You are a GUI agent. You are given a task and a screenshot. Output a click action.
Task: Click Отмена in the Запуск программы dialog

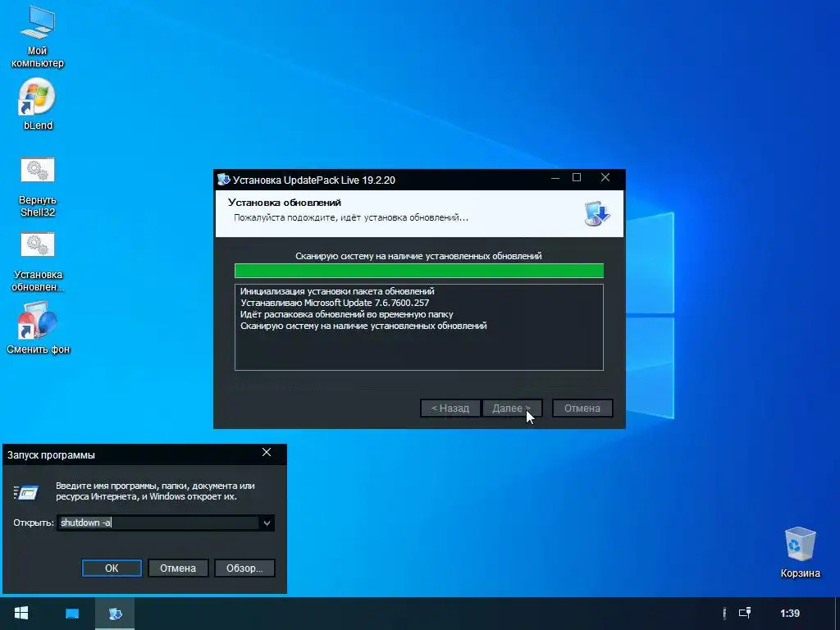(x=178, y=568)
